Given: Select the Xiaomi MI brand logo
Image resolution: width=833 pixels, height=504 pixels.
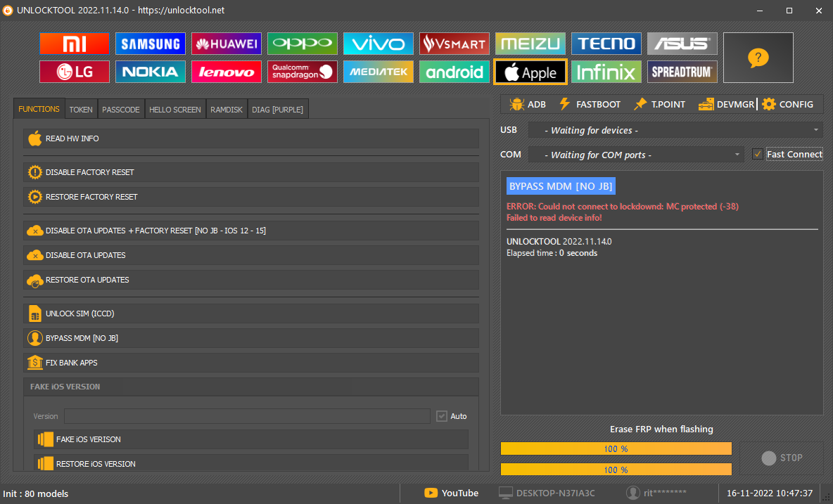Looking at the screenshot, I should pos(75,44).
